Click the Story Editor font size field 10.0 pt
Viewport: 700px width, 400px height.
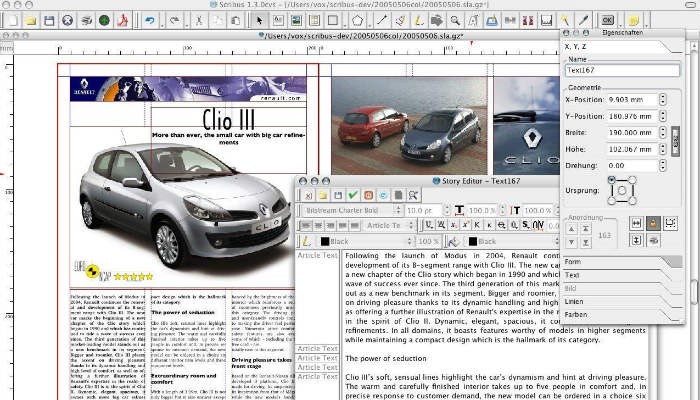click(424, 210)
